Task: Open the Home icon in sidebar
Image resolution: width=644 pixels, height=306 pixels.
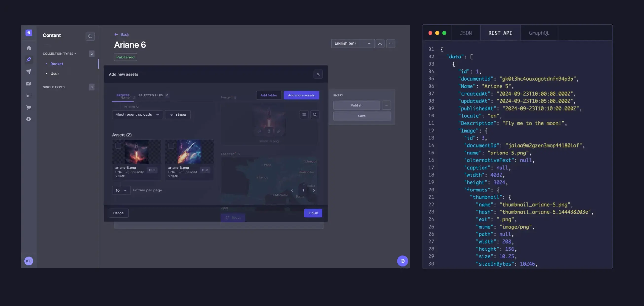Action: coord(29,48)
